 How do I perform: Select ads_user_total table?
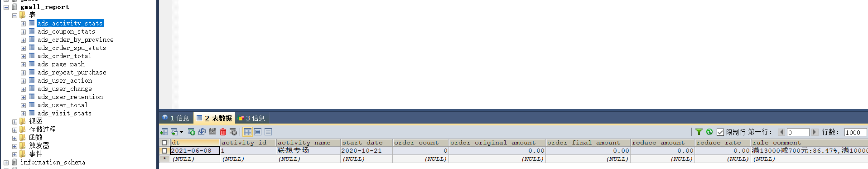coord(63,105)
